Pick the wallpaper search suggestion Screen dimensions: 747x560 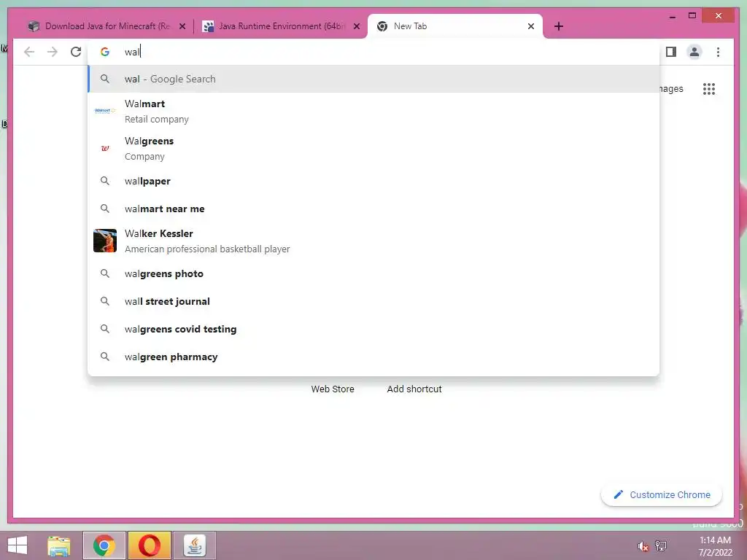(374, 181)
